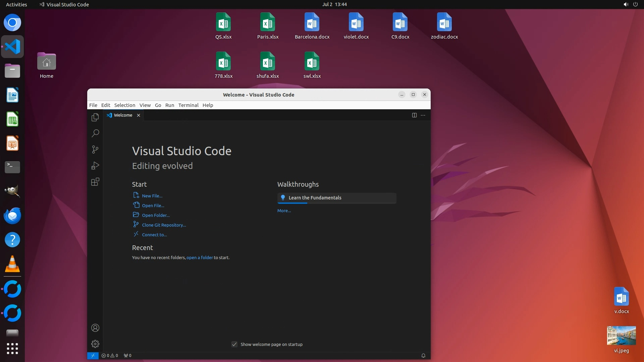The image size is (644, 362).
Task: Open the Selection menu
Action: coord(124,105)
